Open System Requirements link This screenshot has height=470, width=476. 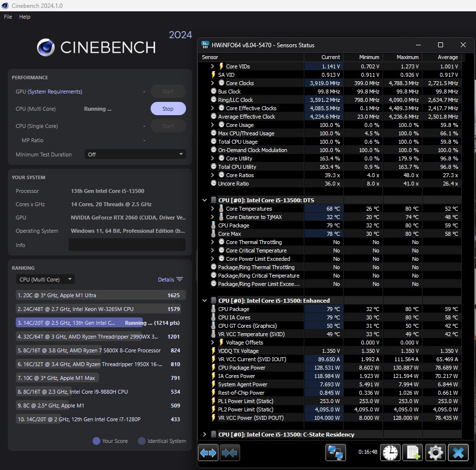tap(55, 92)
